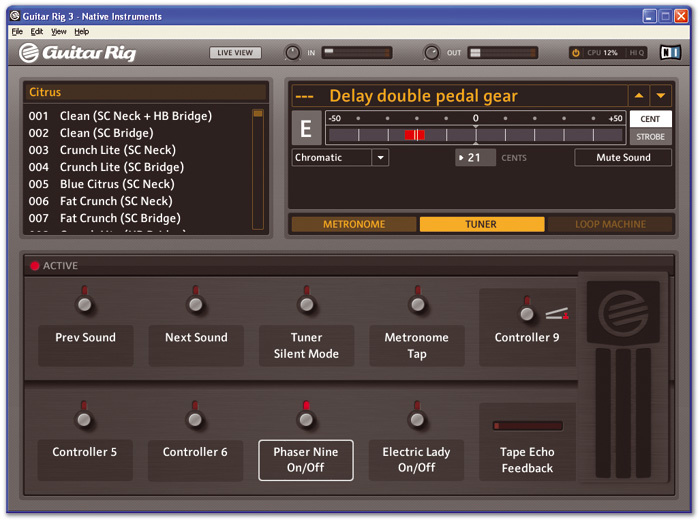Click the output level knob

432,53
